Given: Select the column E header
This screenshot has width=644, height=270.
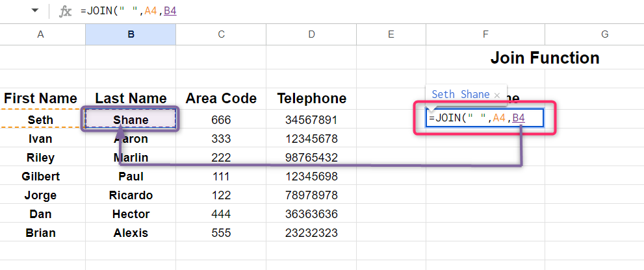Looking at the screenshot, I should click(x=391, y=34).
